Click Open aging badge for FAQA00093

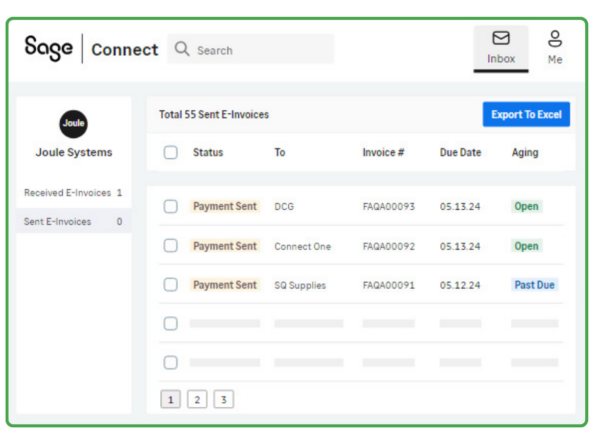pyautogui.click(x=526, y=207)
